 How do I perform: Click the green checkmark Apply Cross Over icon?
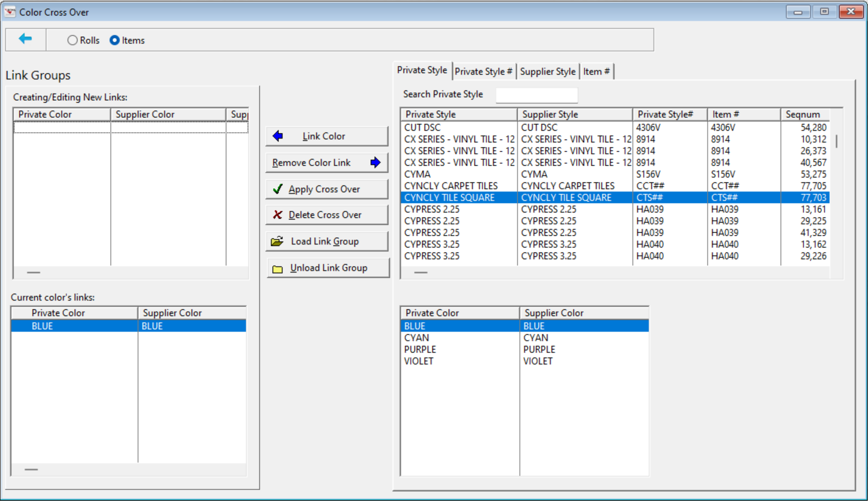pos(277,188)
